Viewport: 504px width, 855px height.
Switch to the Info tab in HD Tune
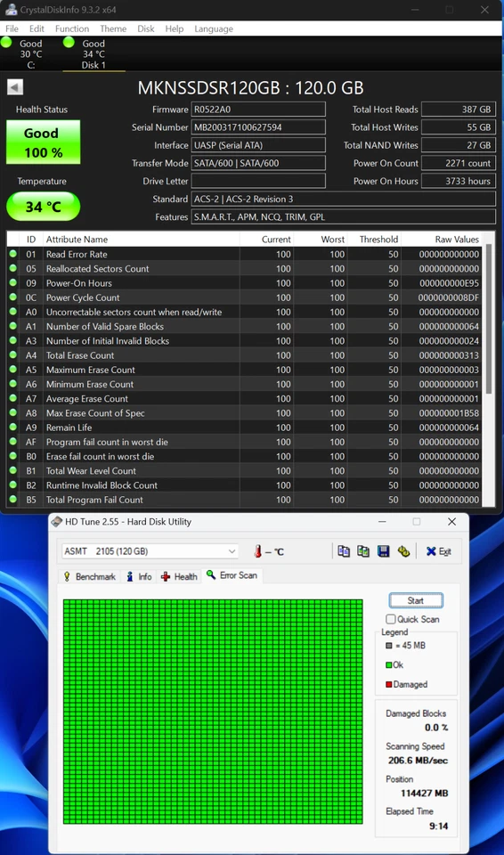pos(139,576)
